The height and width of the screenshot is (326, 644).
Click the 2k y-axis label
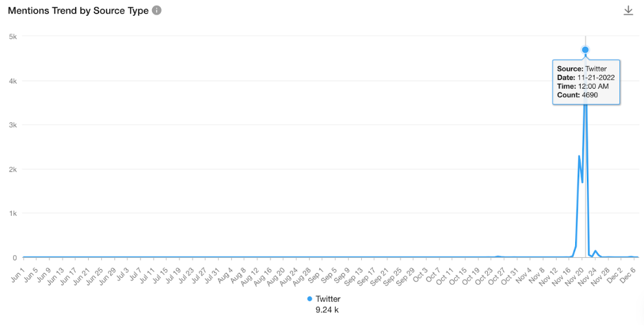12,169
